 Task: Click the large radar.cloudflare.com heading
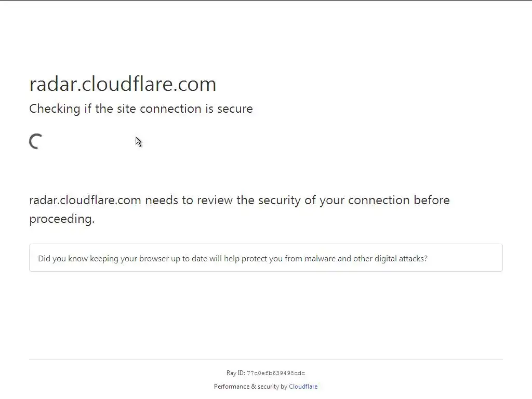click(x=123, y=84)
